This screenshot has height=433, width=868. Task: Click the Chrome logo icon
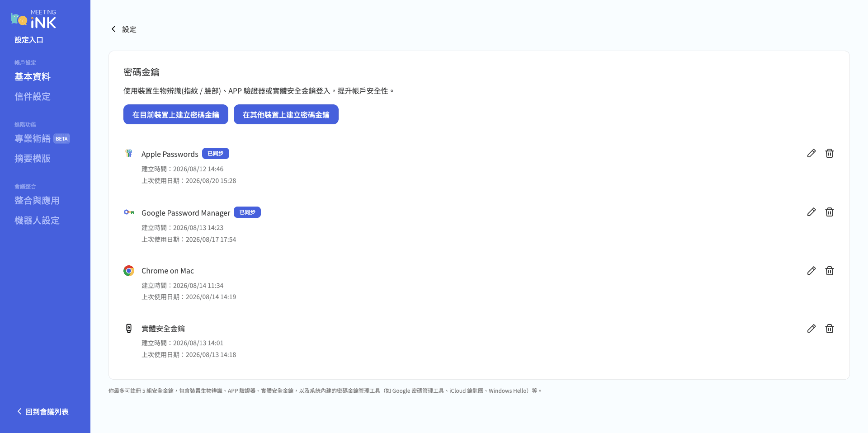pyautogui.click(x=129, y=271)
